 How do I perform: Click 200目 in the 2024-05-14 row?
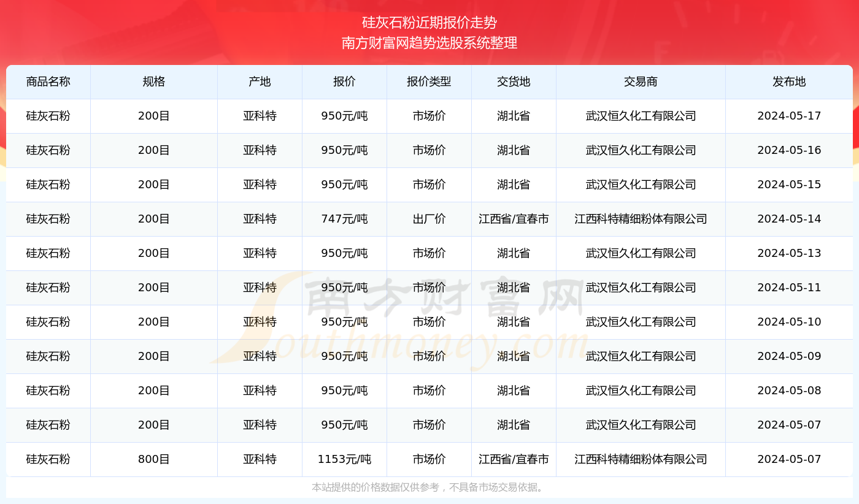pos(154,219)
